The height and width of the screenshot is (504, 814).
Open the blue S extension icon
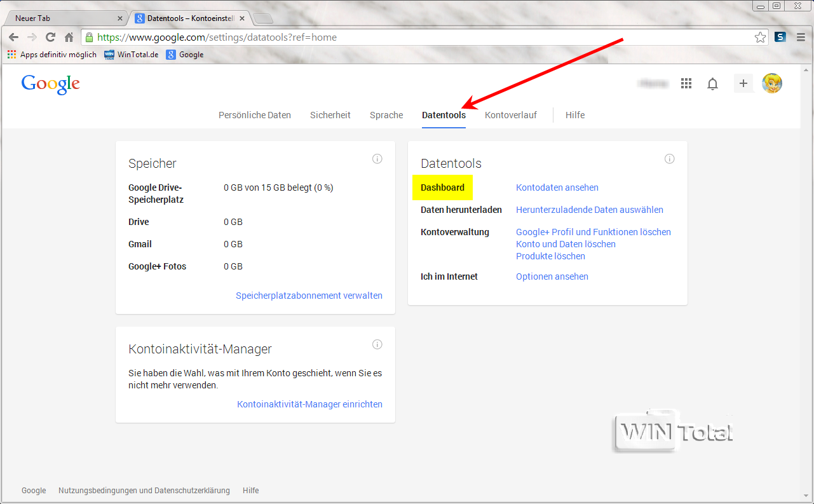[x=780, y=37]
